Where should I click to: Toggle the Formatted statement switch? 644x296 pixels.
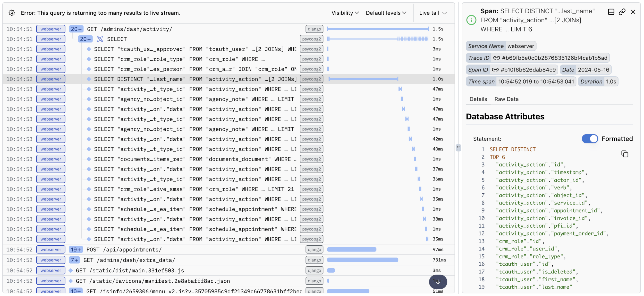point(590,139)
